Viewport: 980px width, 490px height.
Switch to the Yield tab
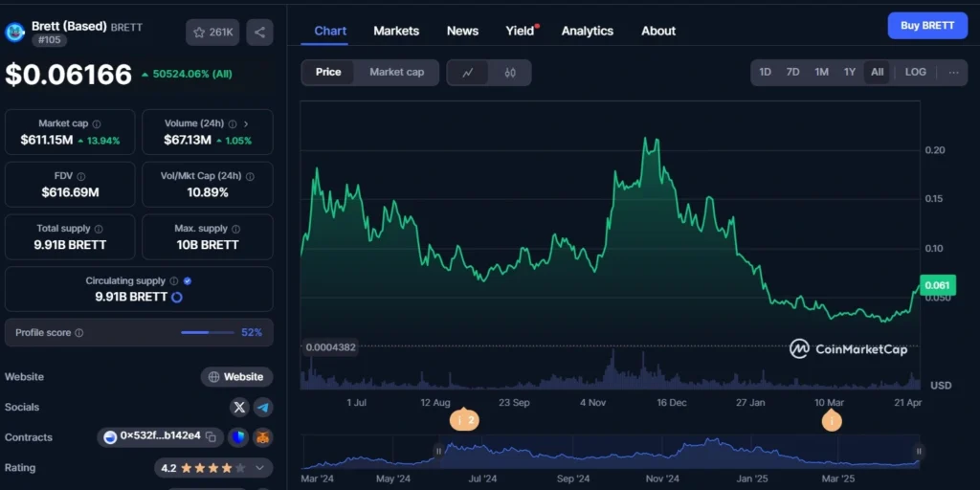tap(521, 31)
